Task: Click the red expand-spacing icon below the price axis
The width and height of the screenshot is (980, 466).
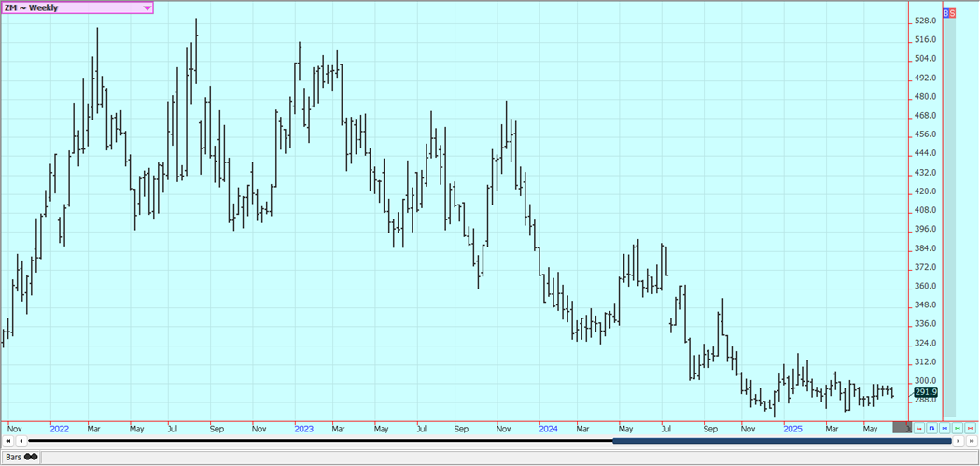Action: (918, 429)
